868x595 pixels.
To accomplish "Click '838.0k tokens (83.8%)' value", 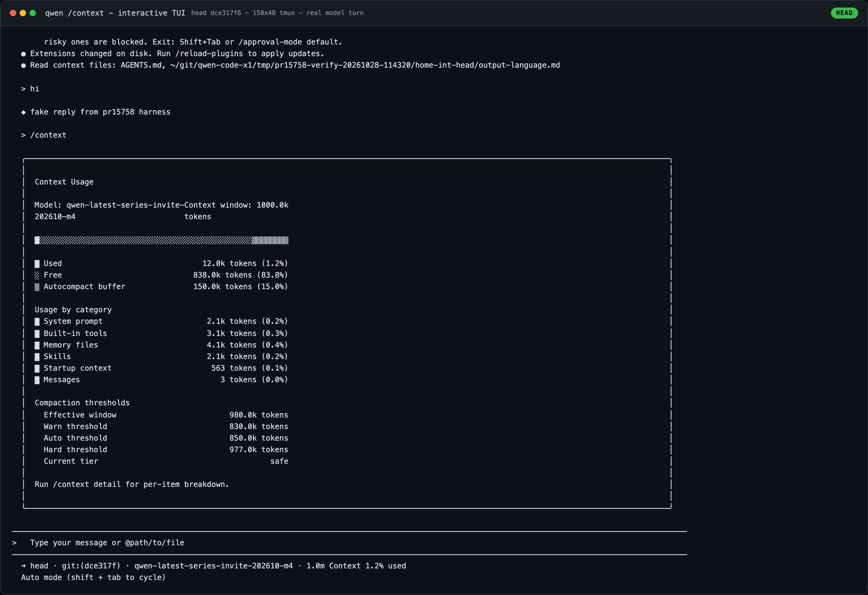I will point(240,275).
